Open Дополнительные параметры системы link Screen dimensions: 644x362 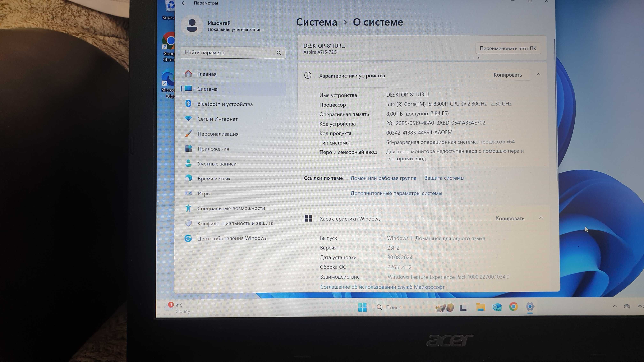(x=396, y=193)
